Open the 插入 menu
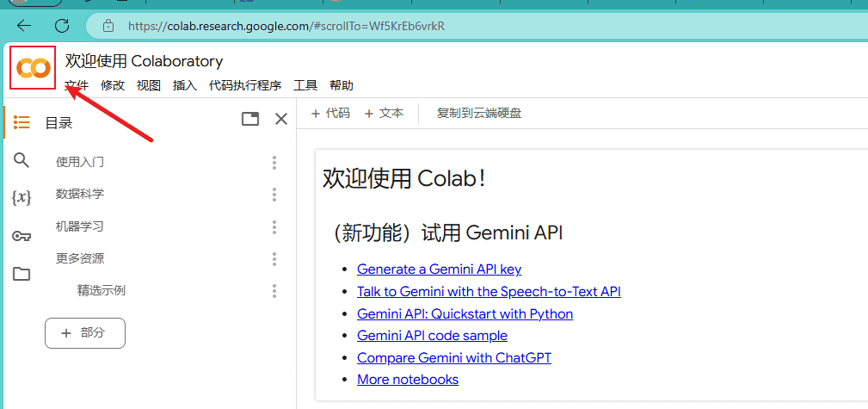This screenshot has width=868, height=409. [185, 85]
